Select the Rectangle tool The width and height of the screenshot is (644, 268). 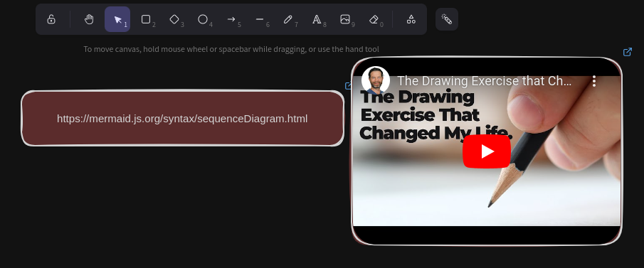pos(146,19)
